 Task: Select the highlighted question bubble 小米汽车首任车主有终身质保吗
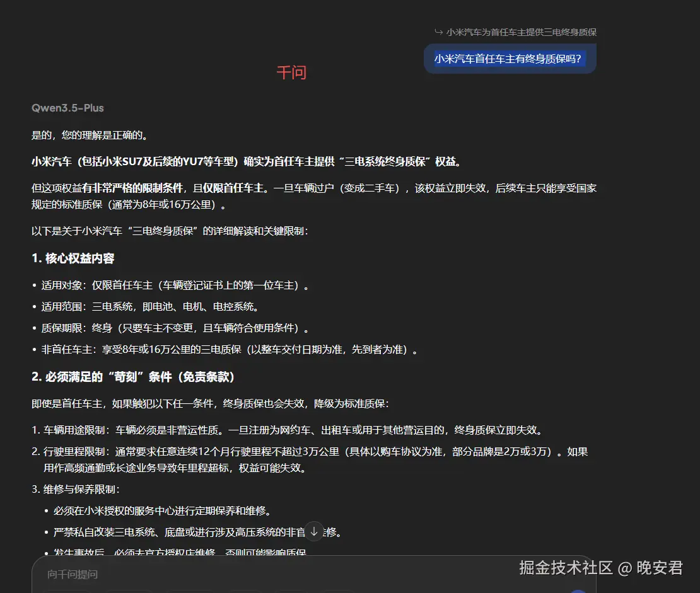pyautogui.click(x=510, y=58)
